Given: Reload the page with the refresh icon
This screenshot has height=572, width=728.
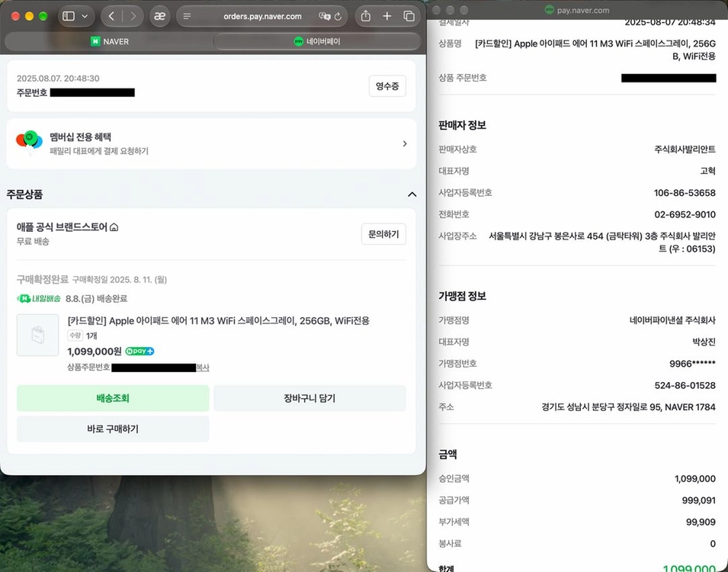Looking at the screenshot, I should [x=338, y=16].
